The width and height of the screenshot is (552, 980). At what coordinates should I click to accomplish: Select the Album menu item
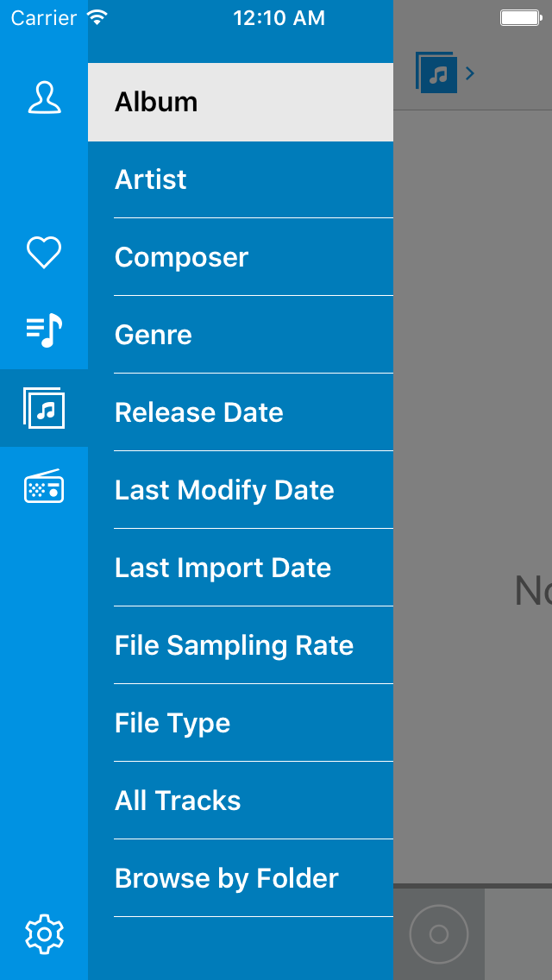click(x=240, y=102)
